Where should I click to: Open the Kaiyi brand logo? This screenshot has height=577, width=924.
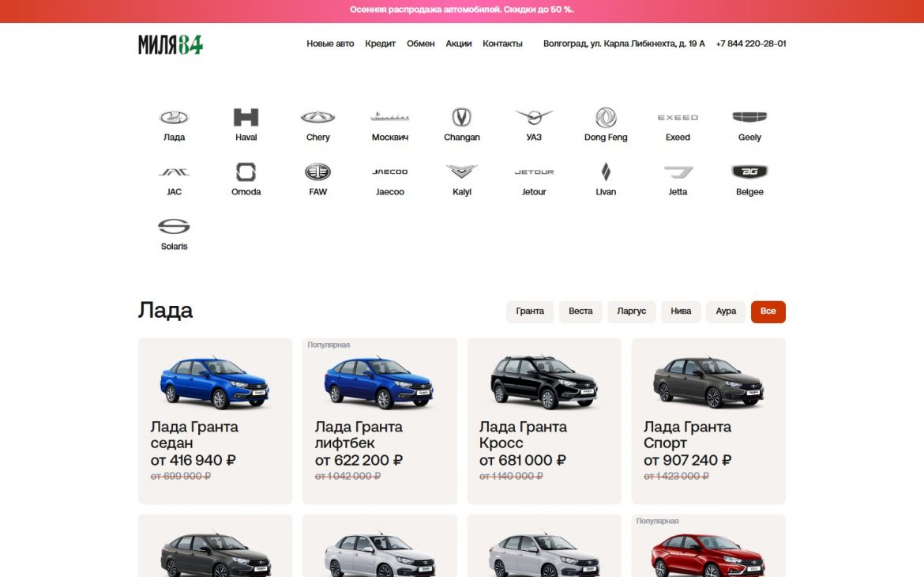(x=461, y=171)
